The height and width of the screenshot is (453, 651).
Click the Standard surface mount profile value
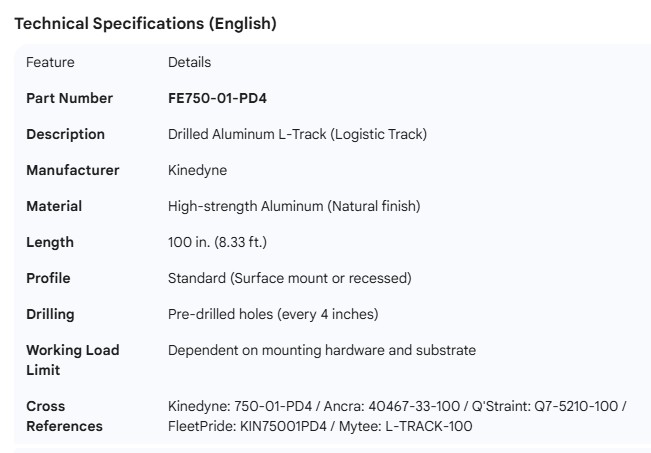click(289, 278)
